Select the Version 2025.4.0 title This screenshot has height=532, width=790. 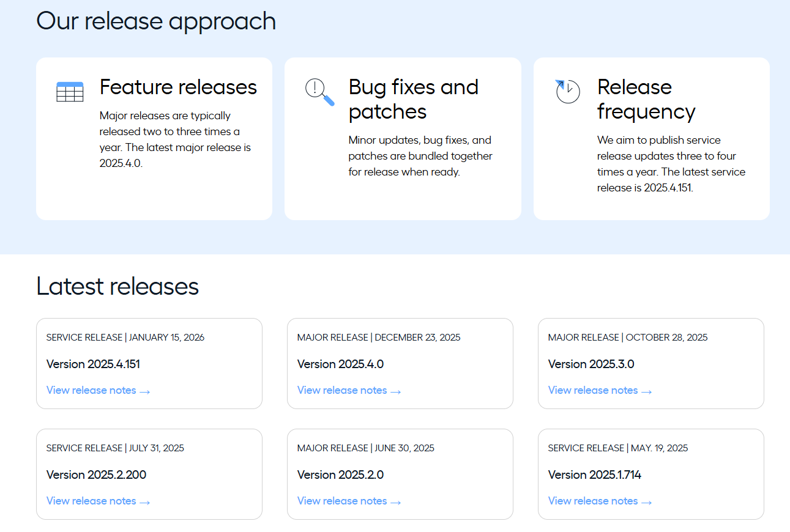coord(340,364)
